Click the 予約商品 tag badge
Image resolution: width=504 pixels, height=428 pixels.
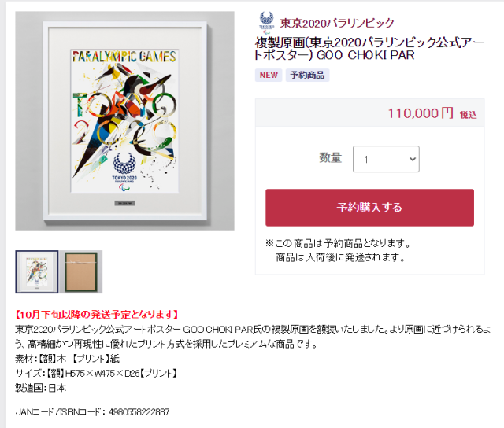307,75
